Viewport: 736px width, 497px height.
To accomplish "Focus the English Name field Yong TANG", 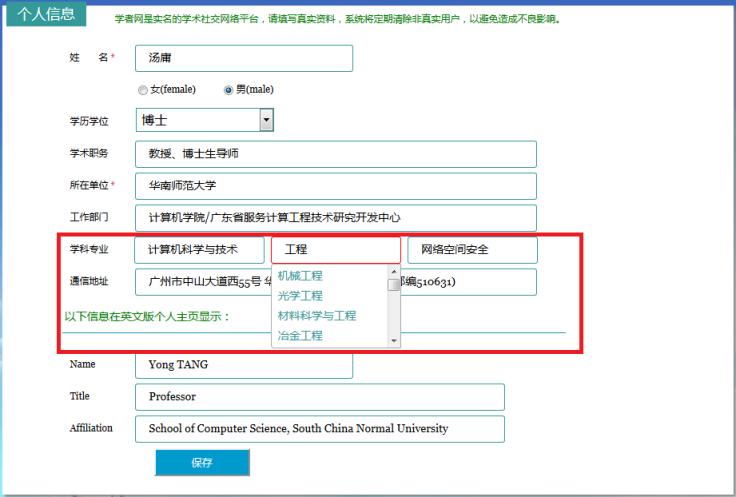I will 244,365.
